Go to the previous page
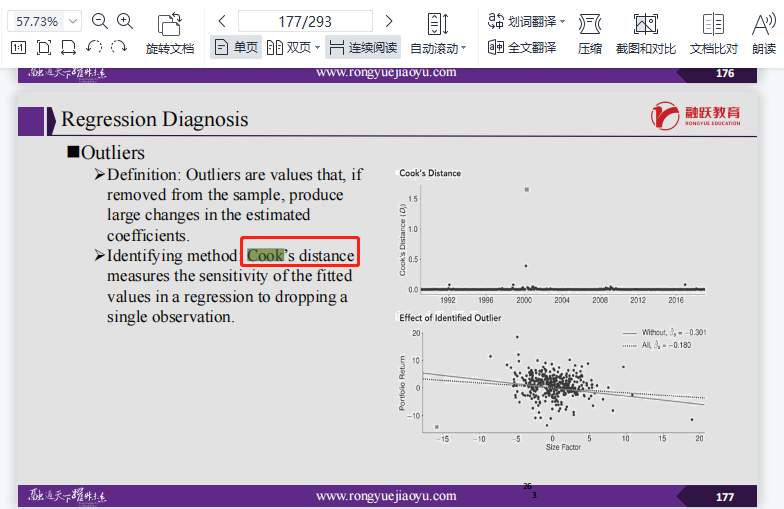Screen dimensions: 784x509 click(x=222, y=21)
